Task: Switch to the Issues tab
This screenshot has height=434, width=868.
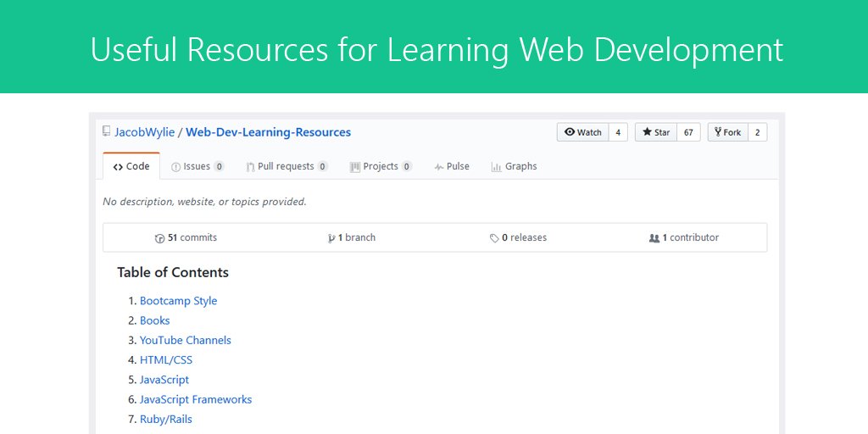Action: coord(198,166)
